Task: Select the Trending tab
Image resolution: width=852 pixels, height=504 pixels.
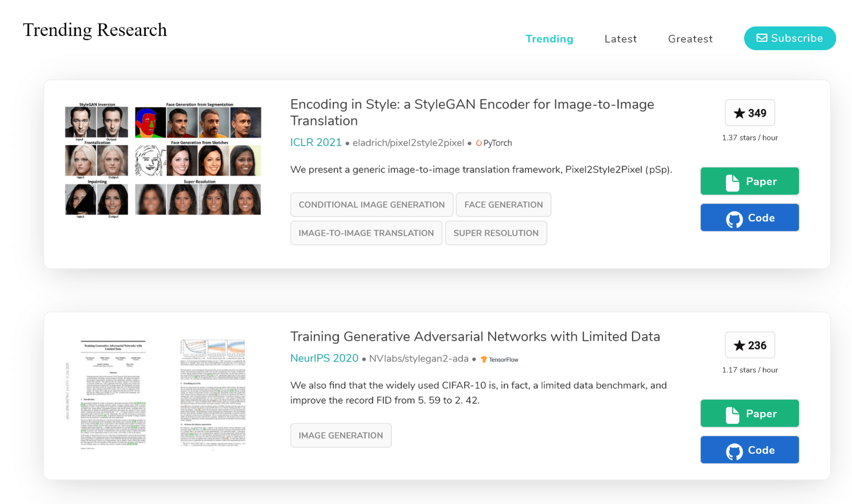Action: (x=549, y=39)
